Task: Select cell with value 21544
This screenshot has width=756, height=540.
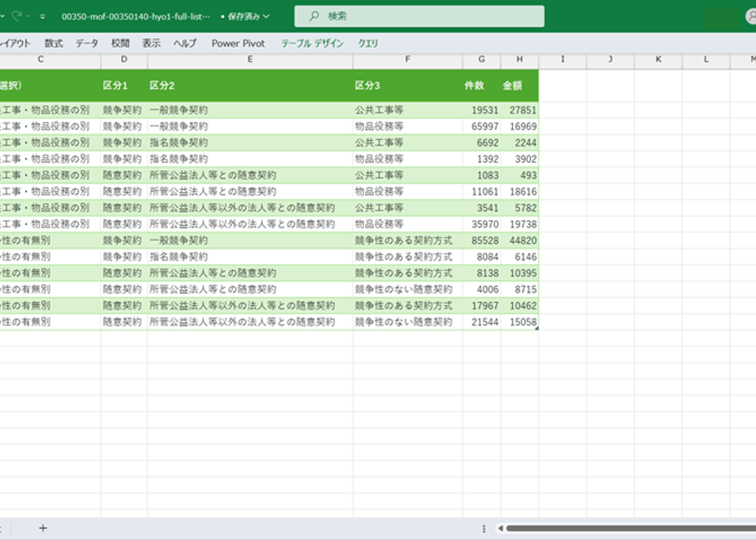Action: 481,322
